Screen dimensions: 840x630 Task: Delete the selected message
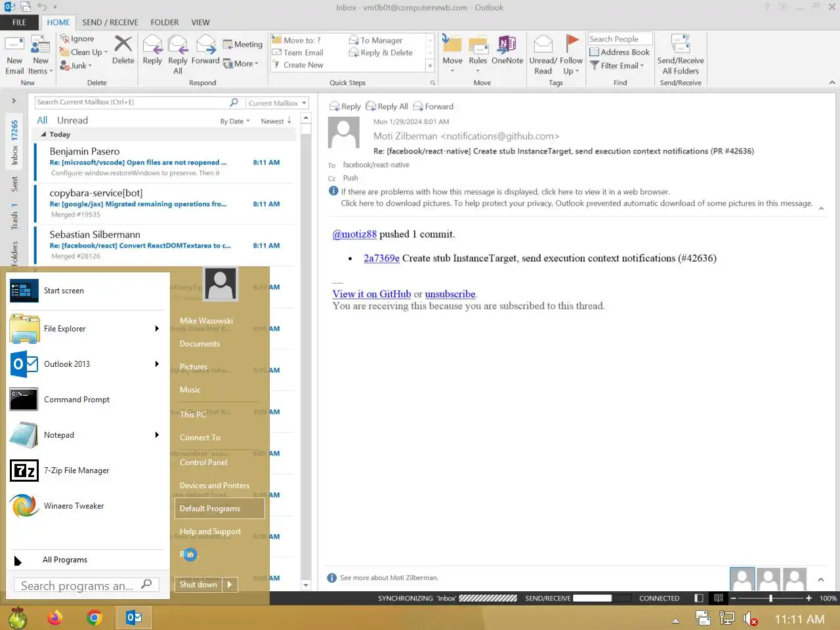(123, 51)
